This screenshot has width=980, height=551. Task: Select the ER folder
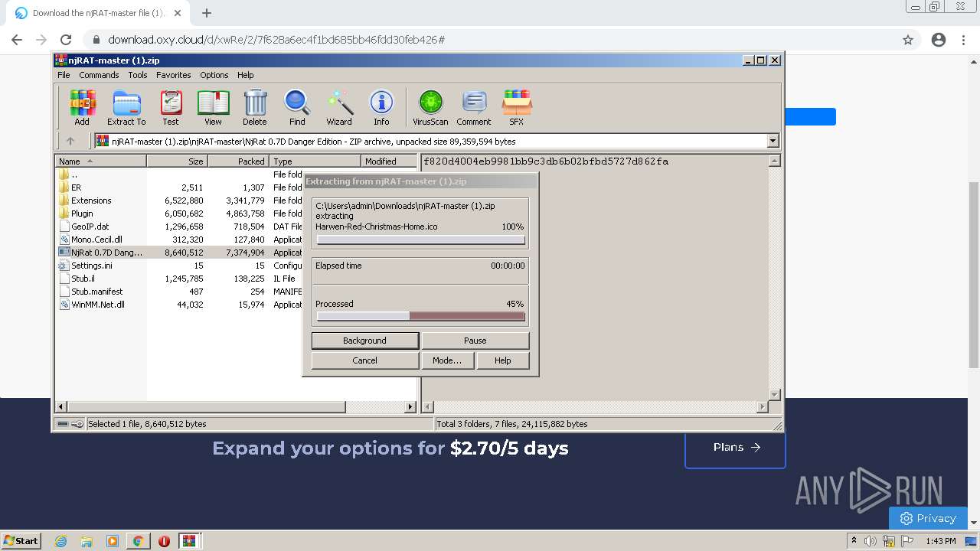pos(76,187)
